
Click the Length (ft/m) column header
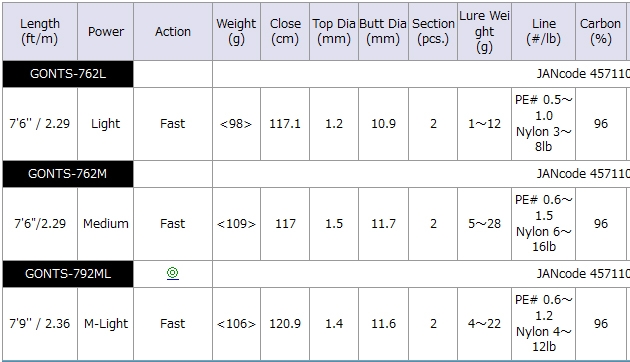click(x=40, y=31)
